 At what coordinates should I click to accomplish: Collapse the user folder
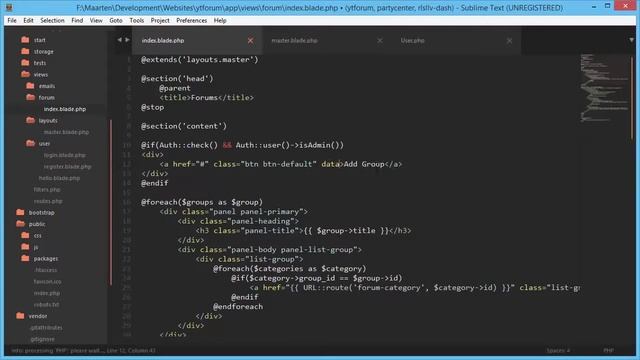pyautogui.click(x=31, y=143)
